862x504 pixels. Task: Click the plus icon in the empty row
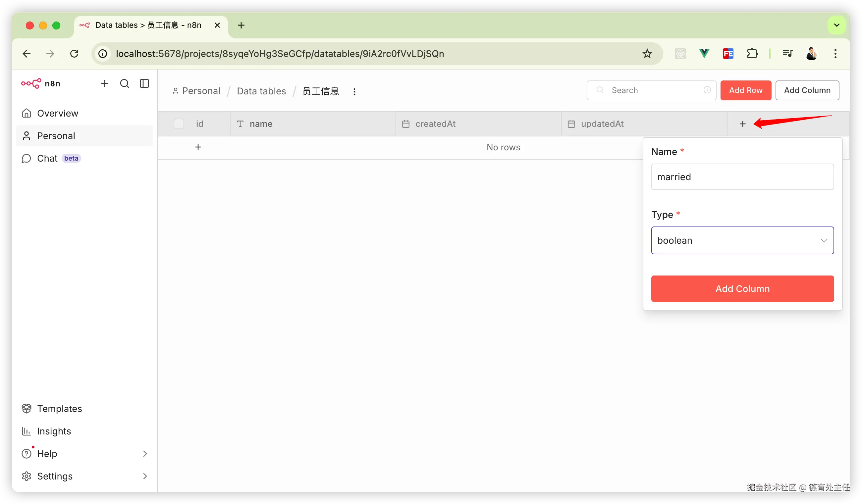click(x=198, y=147)
